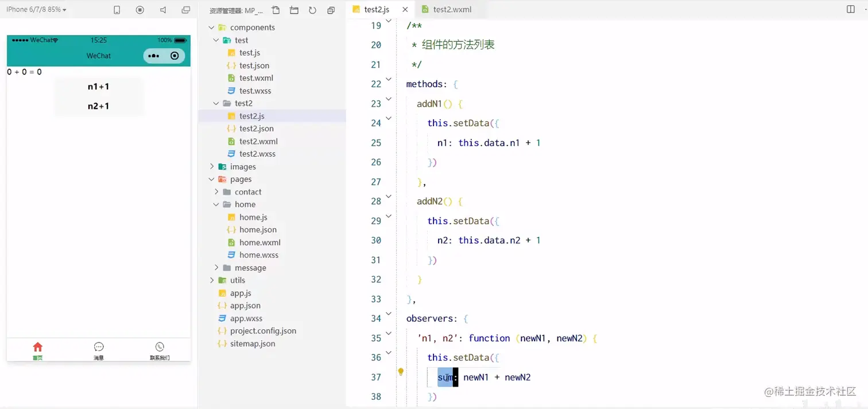Viewport: 868px width, 409px height.
Task: Open test.js in the file tree
Action: 249,53
